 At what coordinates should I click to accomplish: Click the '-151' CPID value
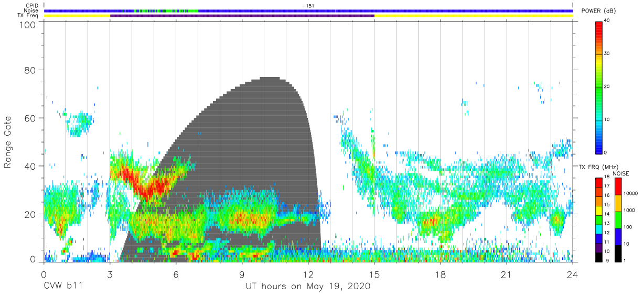(x=308, y=6)
